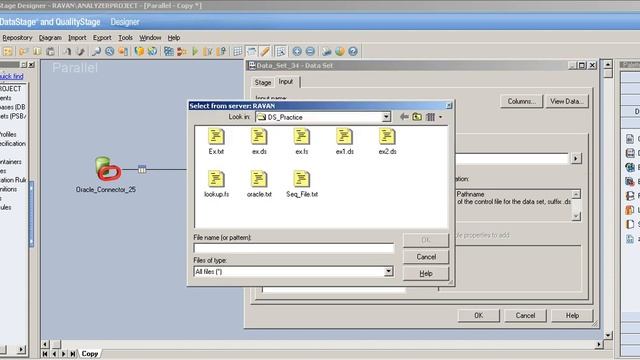The image size is (640, 360).
Task: Toggle the grid lines toolbar icon
Action: pos(238,51)
